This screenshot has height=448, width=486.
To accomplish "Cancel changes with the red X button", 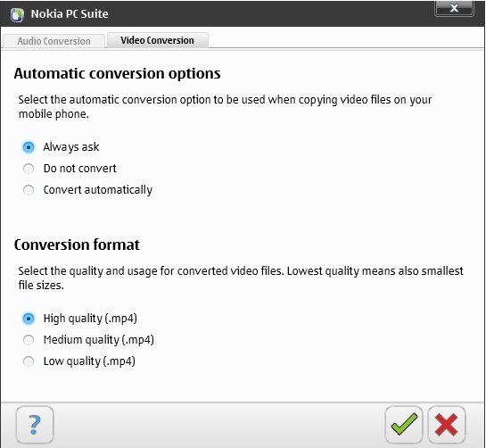I will click(447, 424).
